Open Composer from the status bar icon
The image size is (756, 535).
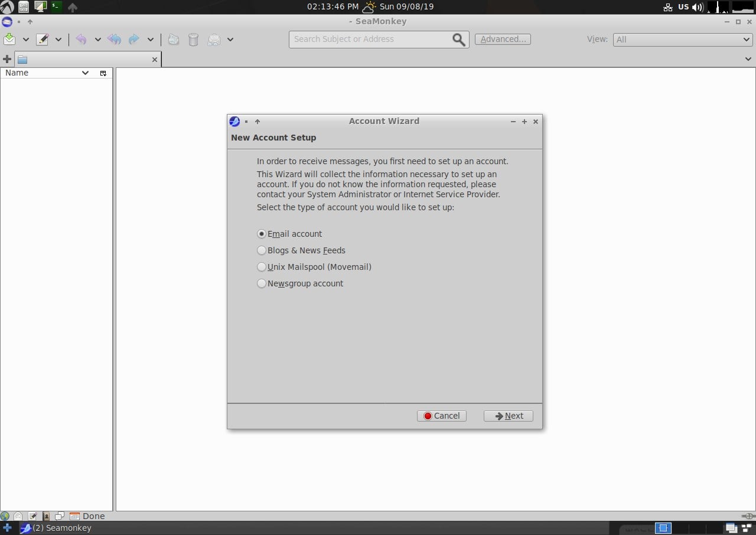point(32,516)
